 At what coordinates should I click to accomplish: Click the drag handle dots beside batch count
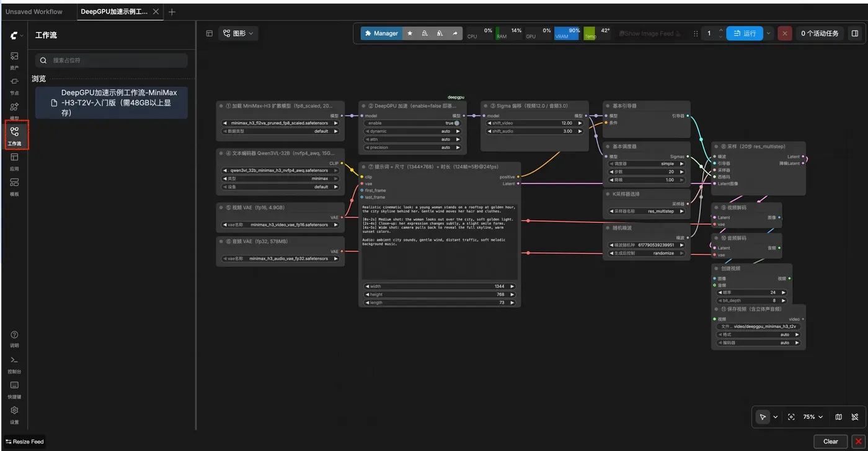coord(696,33)
